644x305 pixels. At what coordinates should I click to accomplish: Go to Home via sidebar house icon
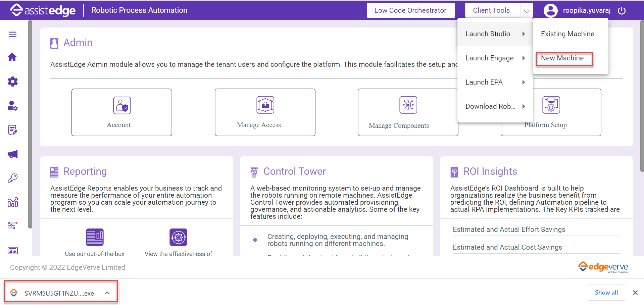click(12, 57)
